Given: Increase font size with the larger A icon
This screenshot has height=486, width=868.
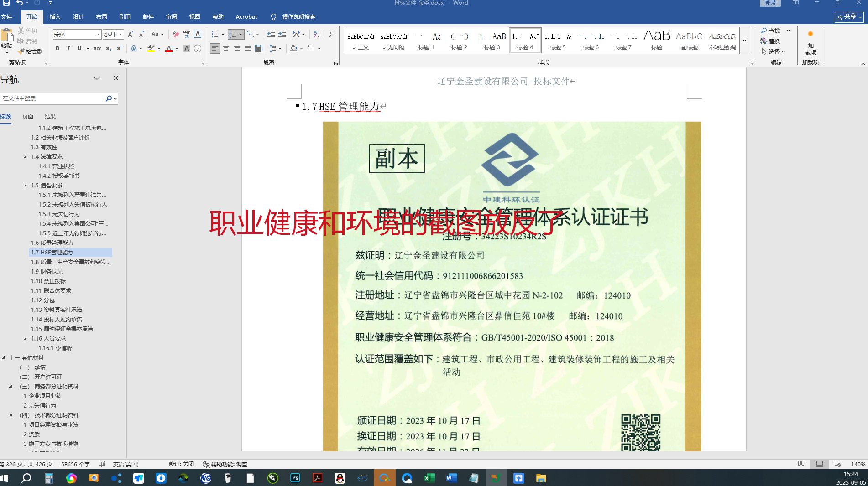Looking at the screenshot, I should [x=131, y=34].
